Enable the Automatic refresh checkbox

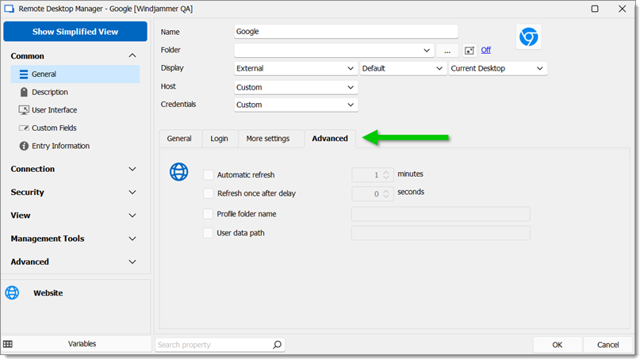pos(209,174)
